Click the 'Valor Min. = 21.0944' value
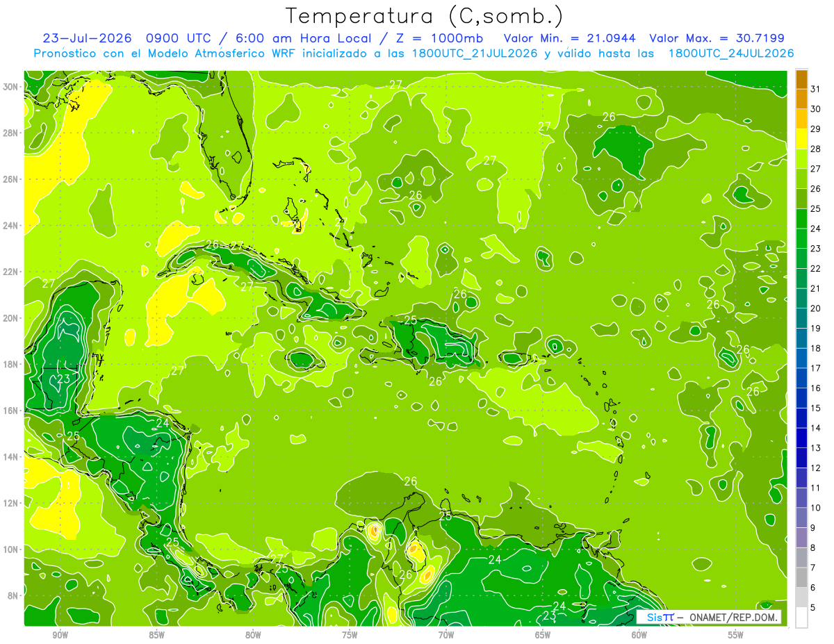Image resolution: width=834 pixels, height=644 pixels. (x=571, y=38)
